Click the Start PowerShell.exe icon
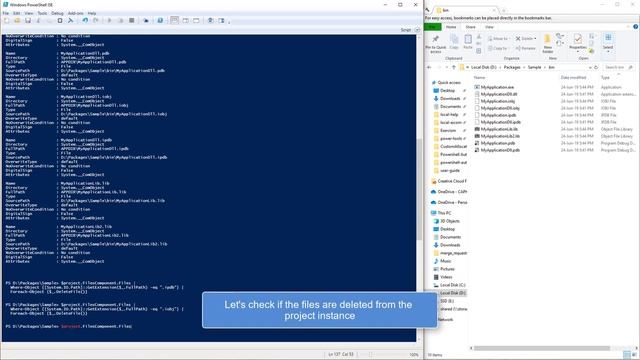640x360 pixels. [x=160, y=20]
